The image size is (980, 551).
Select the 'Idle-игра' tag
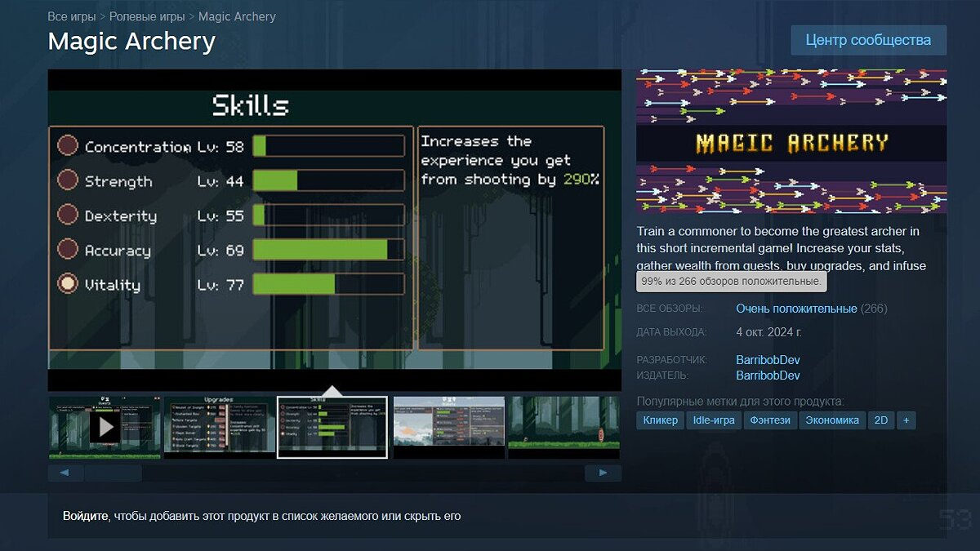pos(714,420)
